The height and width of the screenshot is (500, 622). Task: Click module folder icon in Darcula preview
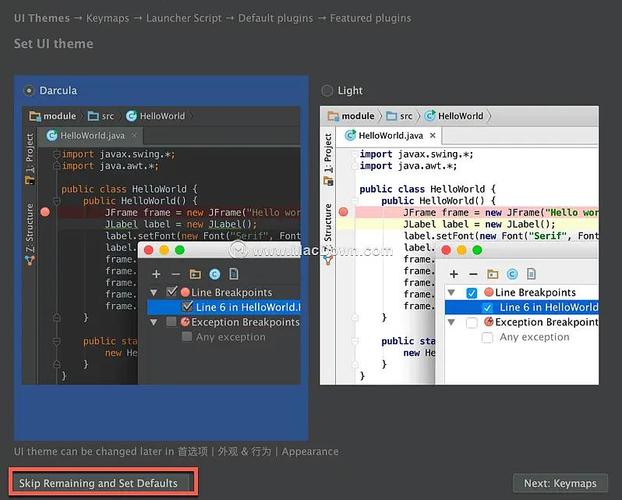click(35, 116)
